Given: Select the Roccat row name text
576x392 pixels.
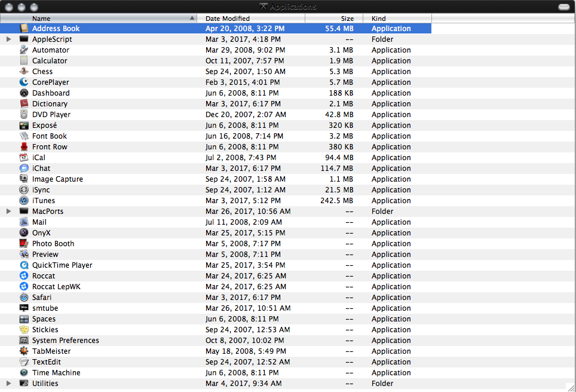Looking at the screenshot, I should coord(44,276).
